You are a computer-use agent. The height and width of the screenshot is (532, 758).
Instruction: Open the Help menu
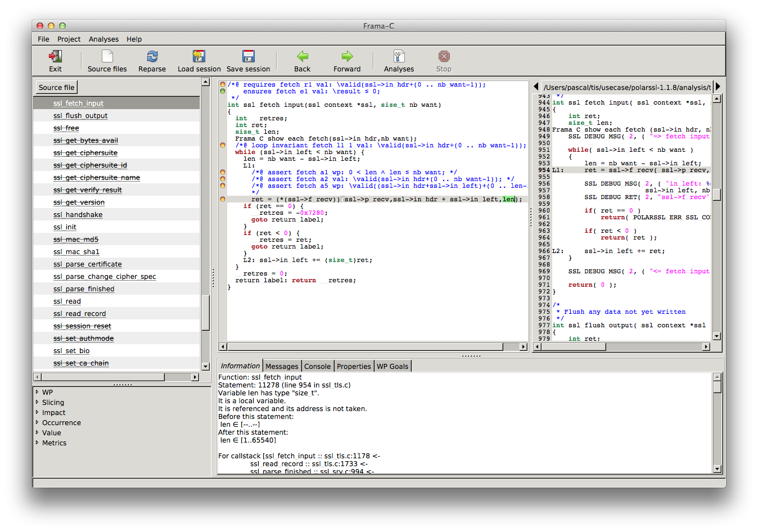[134, 39]
